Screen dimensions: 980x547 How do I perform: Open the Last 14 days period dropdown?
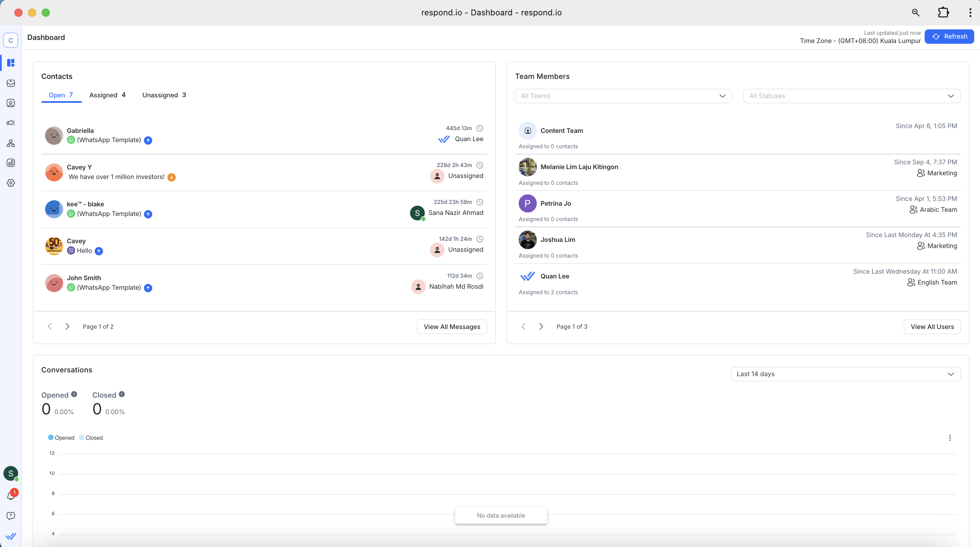pyautogui.click(x=845, y=374)
